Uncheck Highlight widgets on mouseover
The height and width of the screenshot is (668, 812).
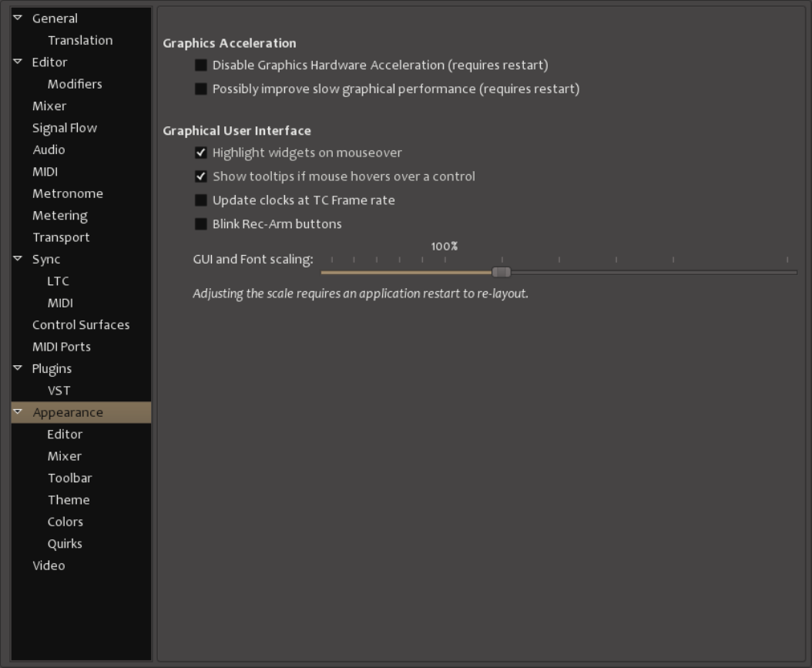click(x=201, y=153)
